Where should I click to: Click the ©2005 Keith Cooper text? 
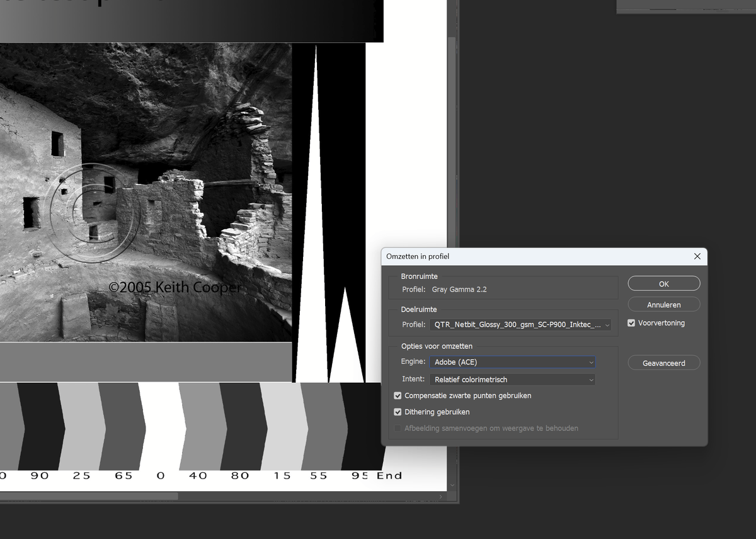[x=175, y=288]
